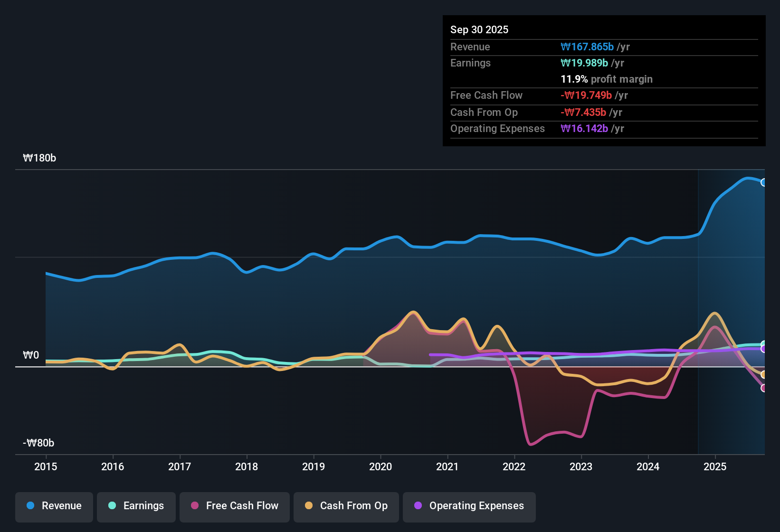The image size is (780, 532).
Task: Select the 2025 year label on the axis
Action: pyautogui.click(x=715, y=467)
